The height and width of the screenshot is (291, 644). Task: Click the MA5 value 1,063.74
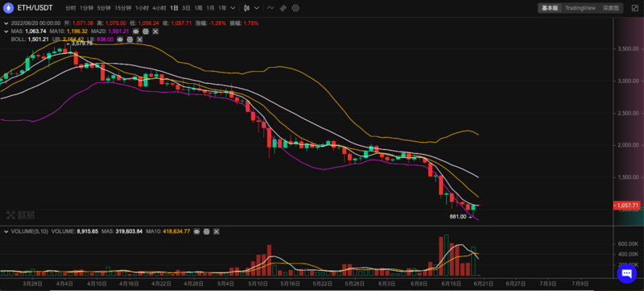[x=35, y=31]
